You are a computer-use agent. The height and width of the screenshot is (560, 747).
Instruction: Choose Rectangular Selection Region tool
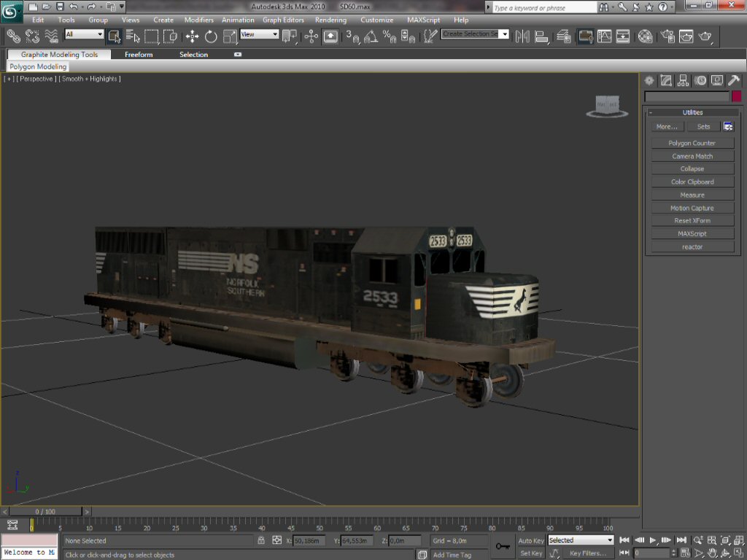[152, 36]
